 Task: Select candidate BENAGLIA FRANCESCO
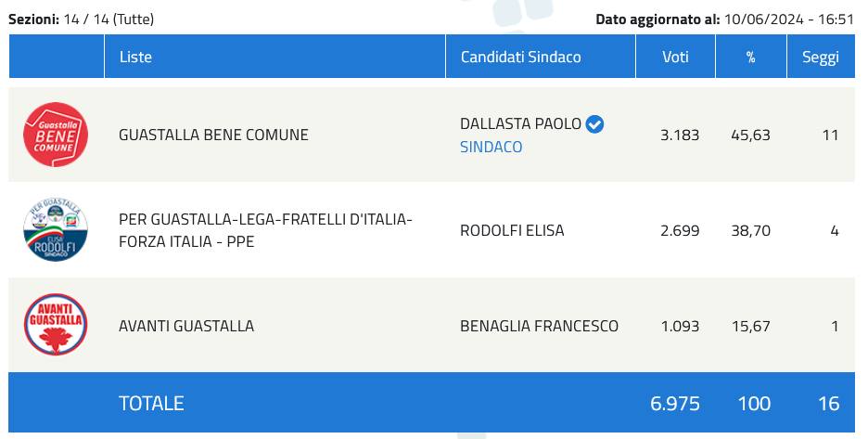[x=539, y=326]
